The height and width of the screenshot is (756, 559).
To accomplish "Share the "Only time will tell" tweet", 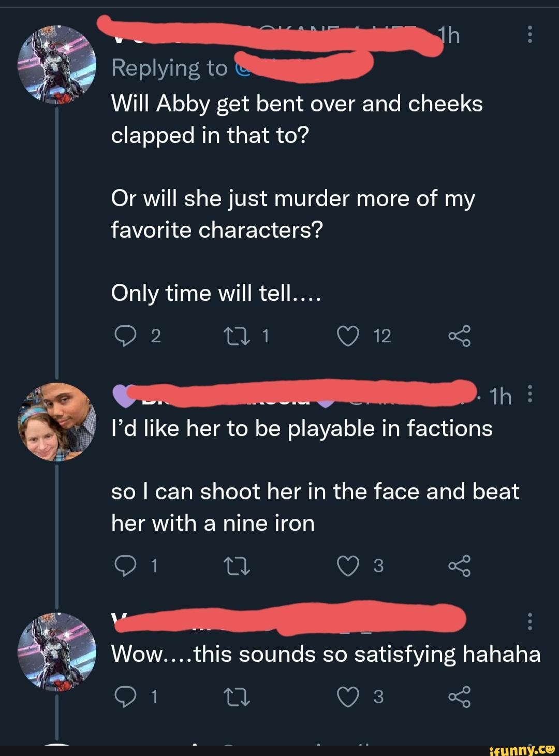I will pyautogui.click(x=460, y=337).
